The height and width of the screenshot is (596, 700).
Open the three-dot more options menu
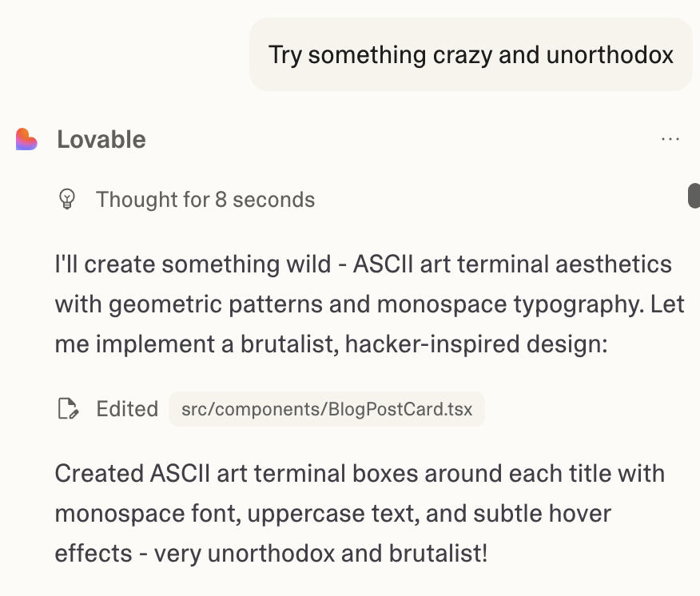tap(670, 140)
